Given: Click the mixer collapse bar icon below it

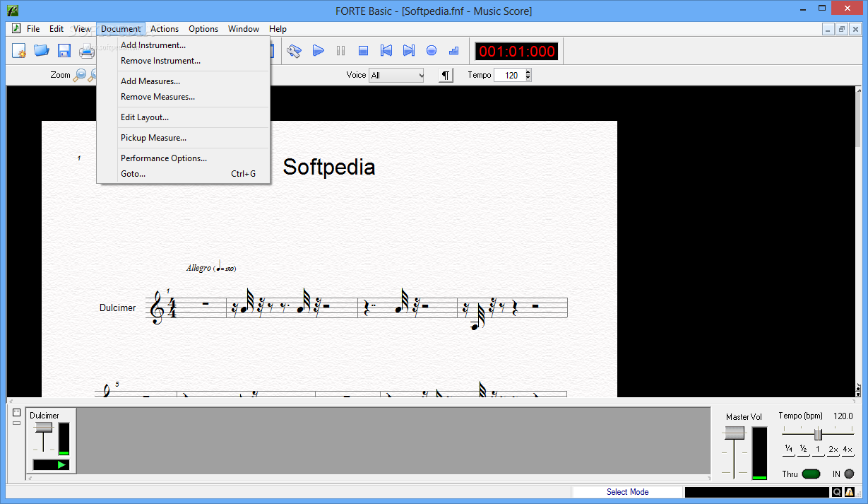Looking at the screenshot, I should (17, 422).
